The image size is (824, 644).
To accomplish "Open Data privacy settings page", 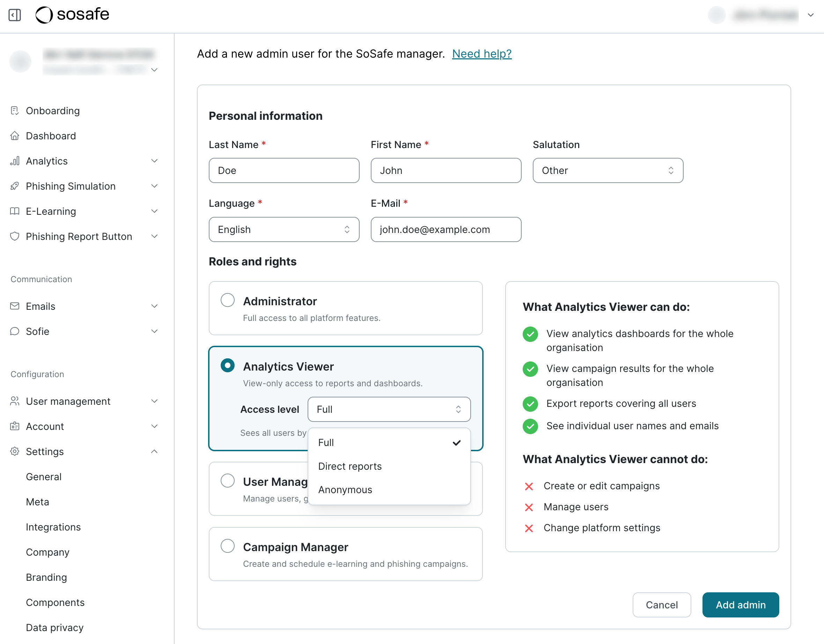I will pos(55,627).
